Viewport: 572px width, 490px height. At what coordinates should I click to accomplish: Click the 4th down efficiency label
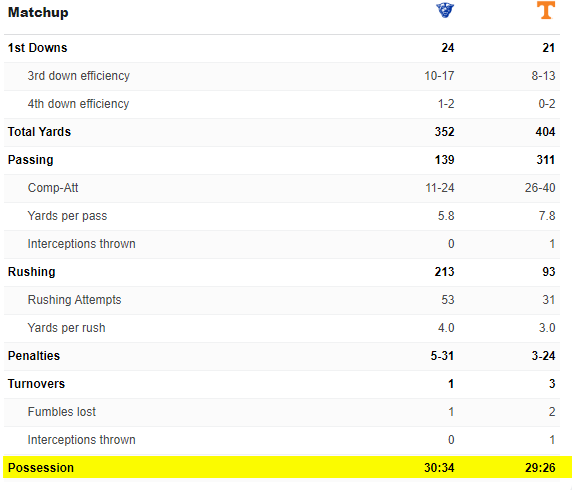tap(78, 104)
